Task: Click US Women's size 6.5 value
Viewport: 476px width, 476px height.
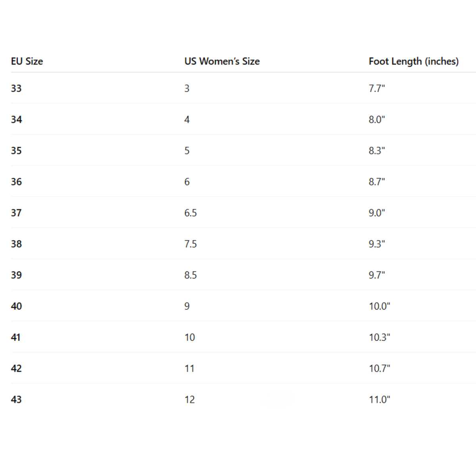Action: click(x=190, y=213)
